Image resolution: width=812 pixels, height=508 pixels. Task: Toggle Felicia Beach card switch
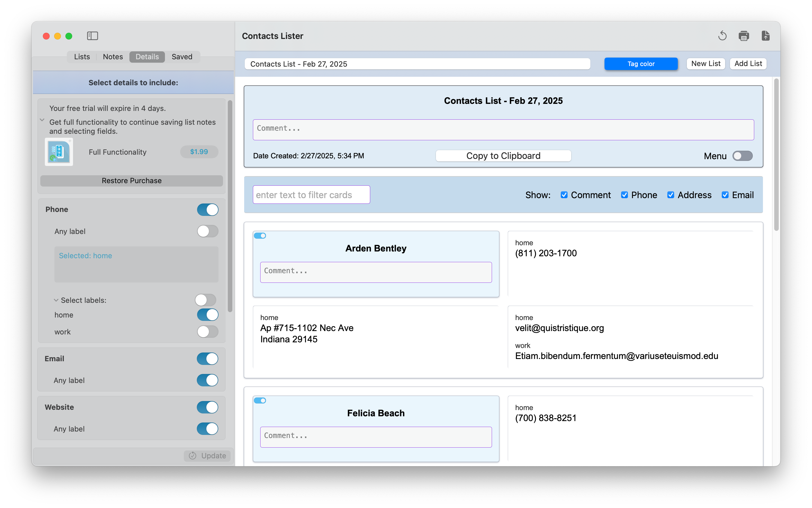point(260,400)
